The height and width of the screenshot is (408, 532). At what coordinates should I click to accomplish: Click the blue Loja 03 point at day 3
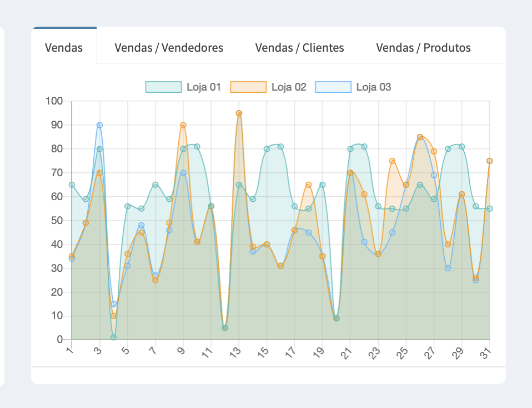pos(99,125)
